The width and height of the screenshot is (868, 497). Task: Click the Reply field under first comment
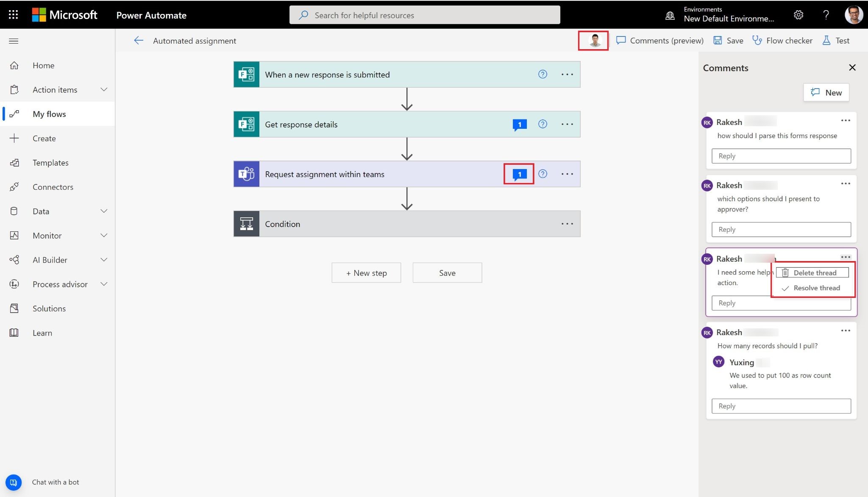point(781,156)
